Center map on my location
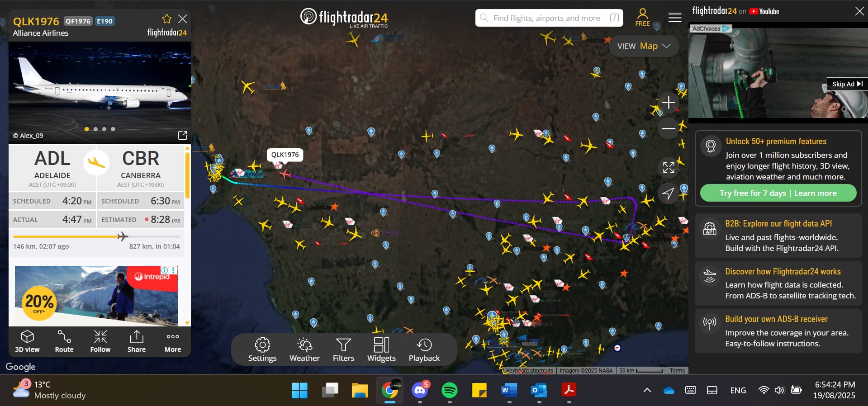This screenshot has width=868, height=406. [x=669, y=194]
